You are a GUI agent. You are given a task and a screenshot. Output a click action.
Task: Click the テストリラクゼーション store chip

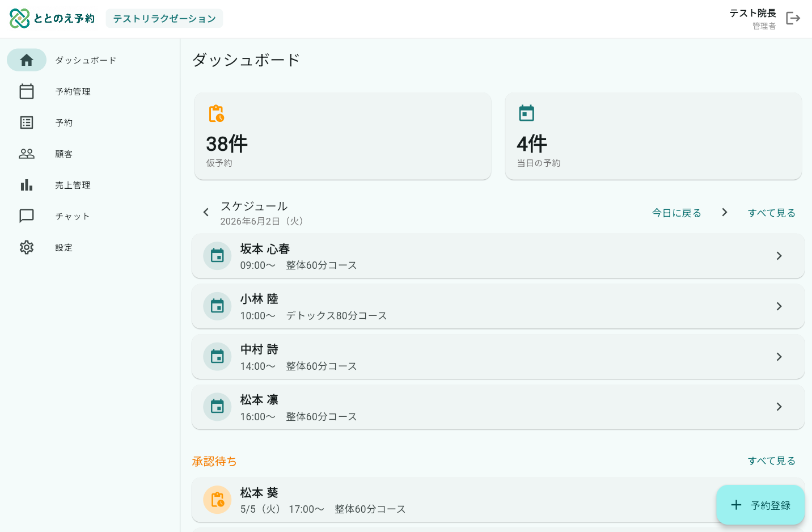point(164,19)
